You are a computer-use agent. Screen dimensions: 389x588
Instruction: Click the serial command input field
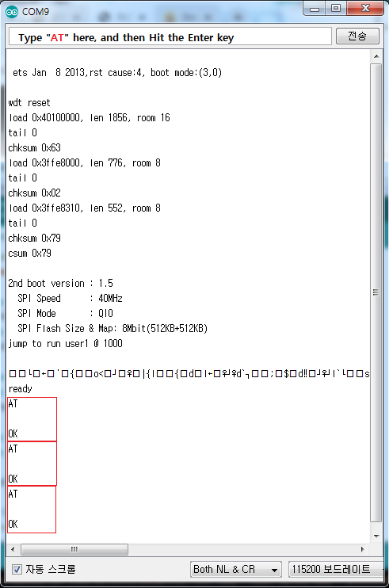170,37
